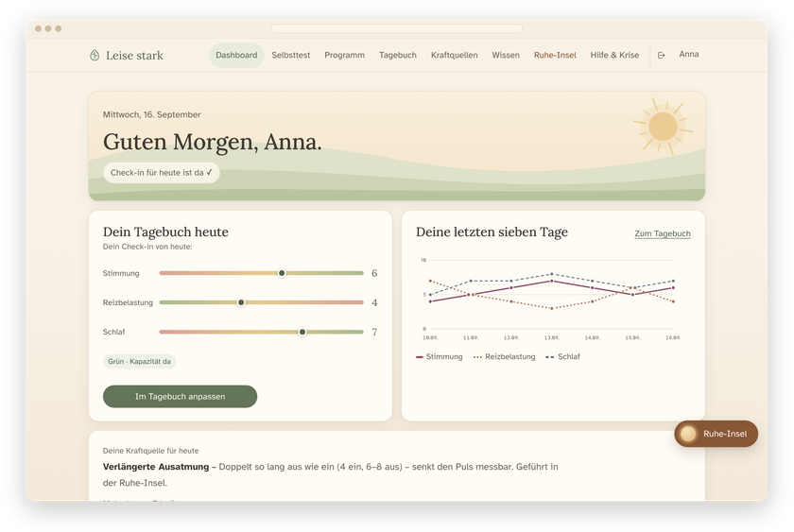Screen dimensions: 794x532
Task: Click the Schlaf legend entry in chart
Action: (x=562, y=357)
